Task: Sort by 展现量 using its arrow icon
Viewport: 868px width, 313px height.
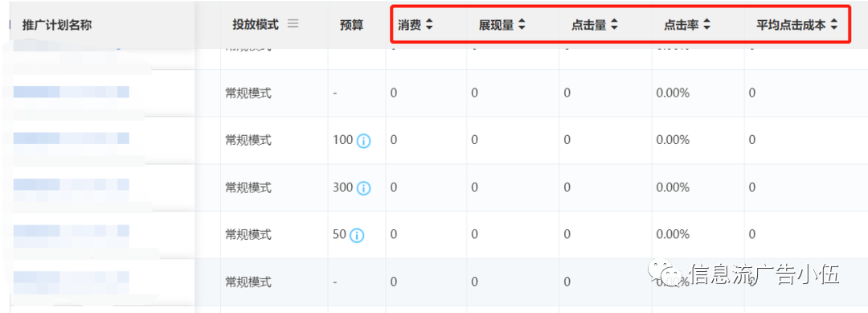Action: (522, 25)
